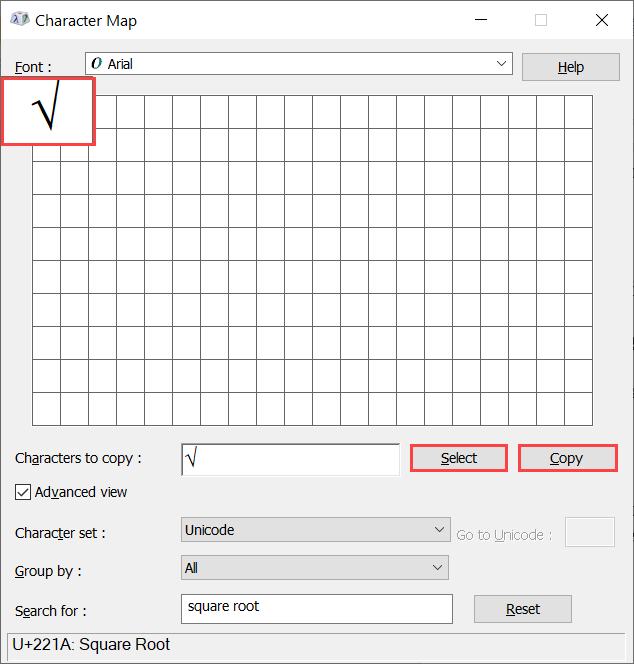Click the Select button
This screenshot has width=634, height=664.
click(x=459, y=458)
